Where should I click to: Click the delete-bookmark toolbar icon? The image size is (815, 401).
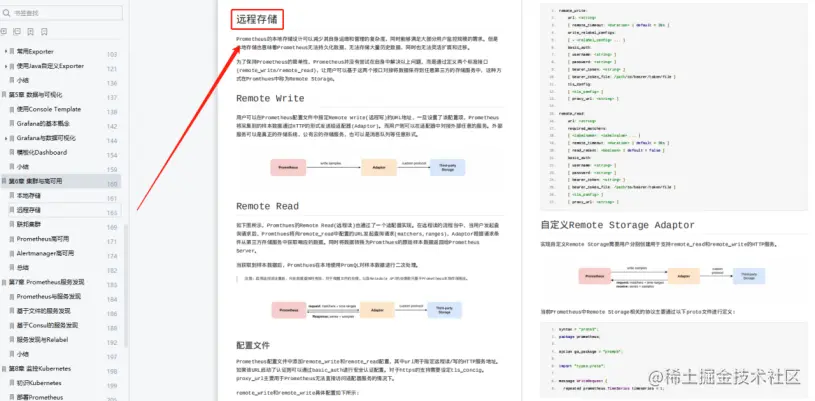tap(44, 32)
